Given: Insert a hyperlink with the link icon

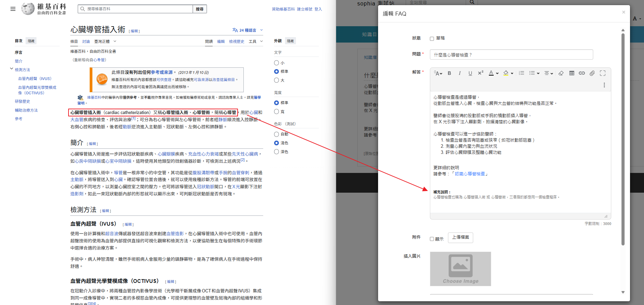Looking at the screenshot, I should click(582, 73).
